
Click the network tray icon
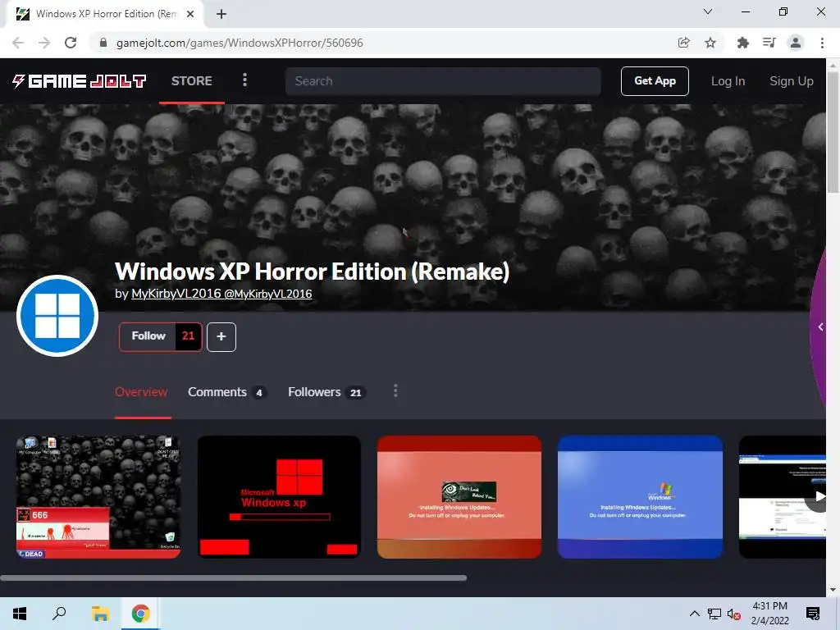(714, 614)
